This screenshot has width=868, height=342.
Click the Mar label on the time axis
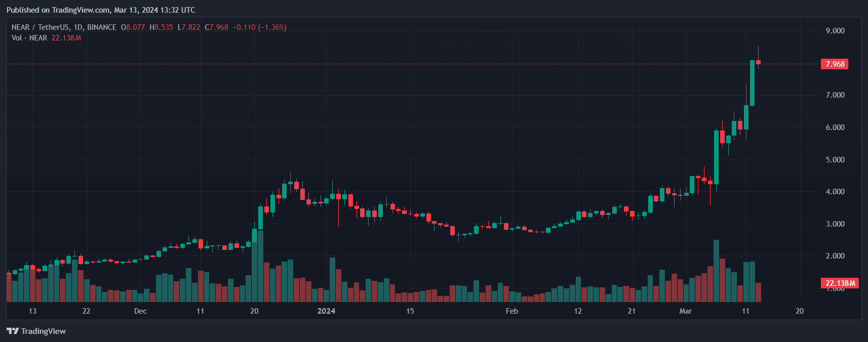click(685, 311)
